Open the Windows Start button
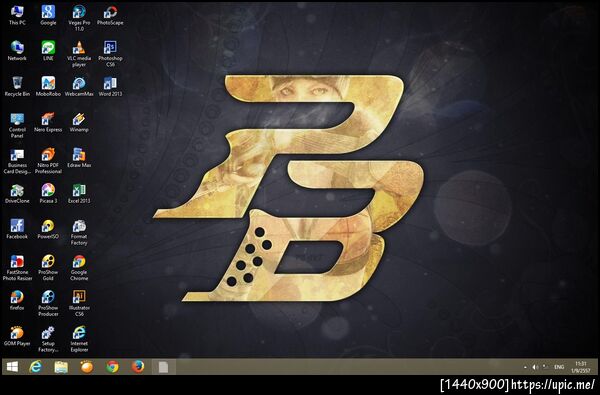The height and width of the screenshot is (395, 600). (x=12, y=367)
